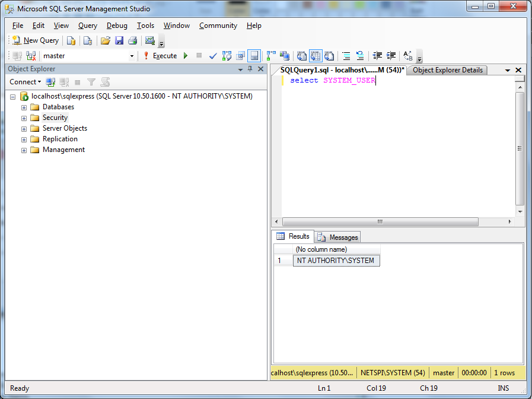Click the query editor vertical scrollbar down arrow
The width and height of the screenshot is (532, 399).
[x=520, y=211]
